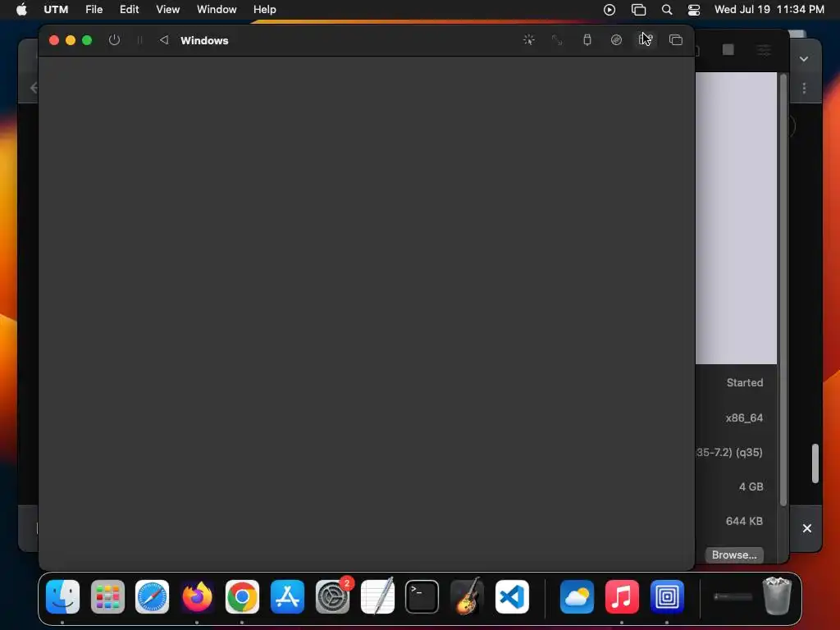Click the Browse... button
Image resolution: width=840 pixels, height=630 pixels.
coord(734,555)
